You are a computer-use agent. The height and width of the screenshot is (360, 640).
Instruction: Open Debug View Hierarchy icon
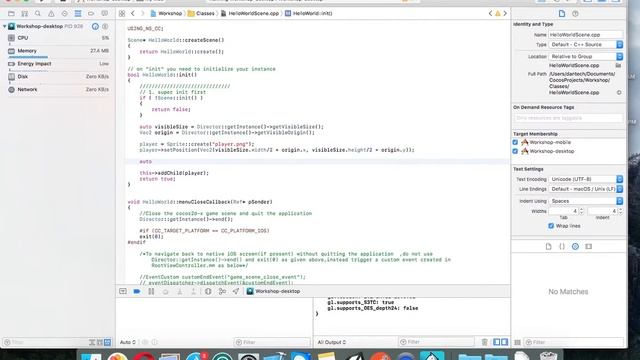(208, 291)
